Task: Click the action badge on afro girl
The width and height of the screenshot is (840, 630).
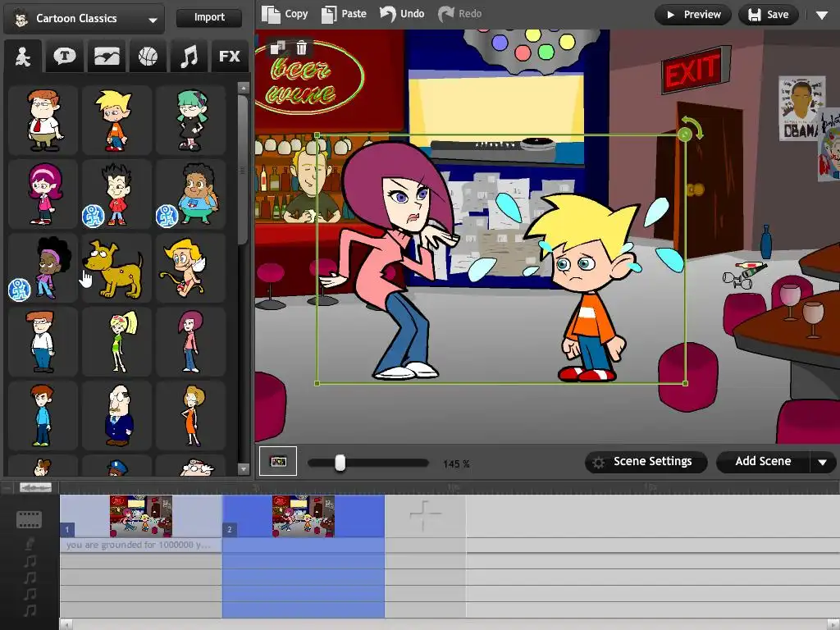Action: click(19, 290)
